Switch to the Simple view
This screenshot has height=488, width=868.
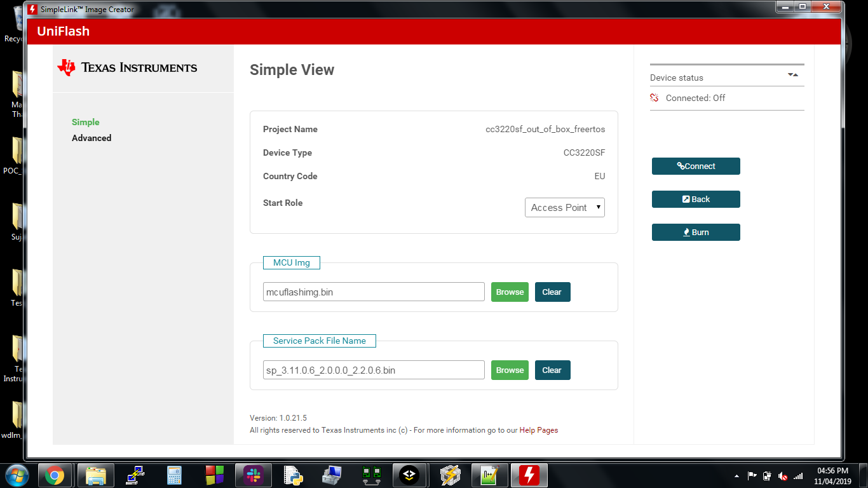(x=86, y=122)
